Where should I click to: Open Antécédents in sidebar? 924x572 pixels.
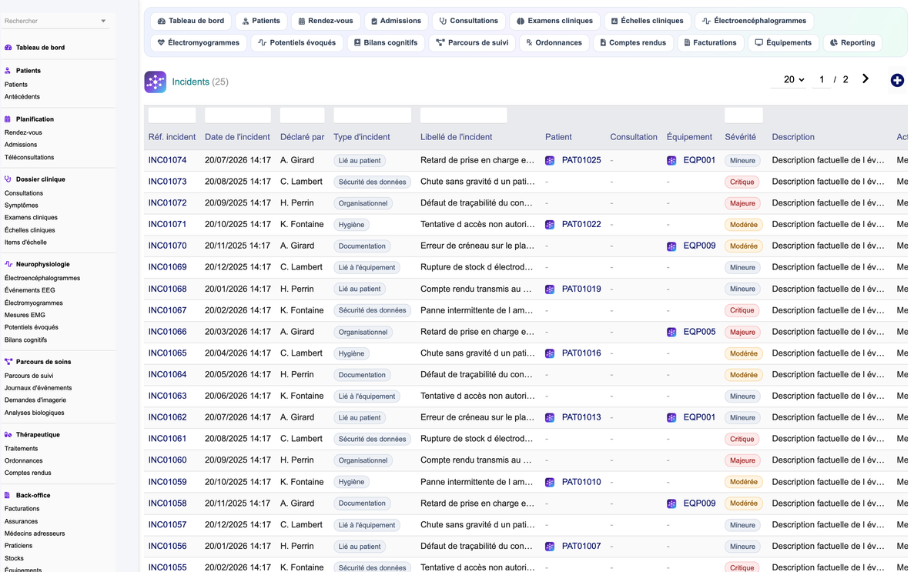pyautogui.click(x=22, y=97)
